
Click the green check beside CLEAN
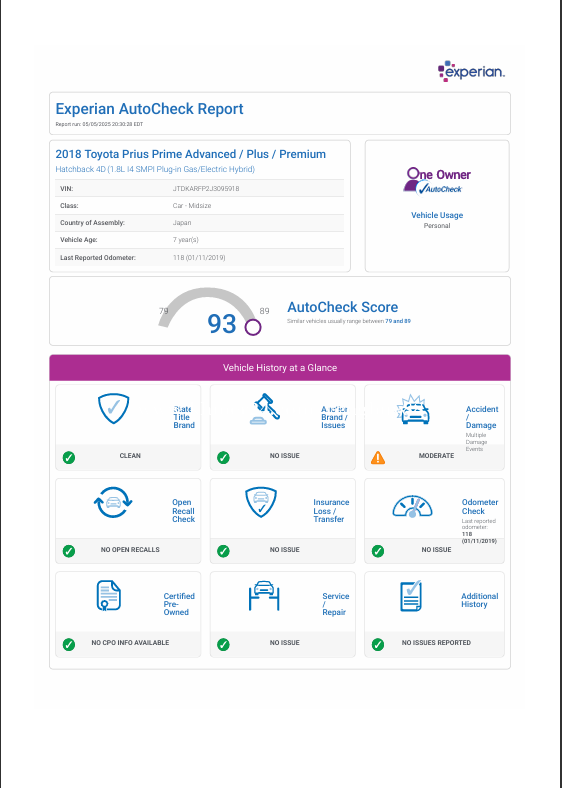click(69, 457)
